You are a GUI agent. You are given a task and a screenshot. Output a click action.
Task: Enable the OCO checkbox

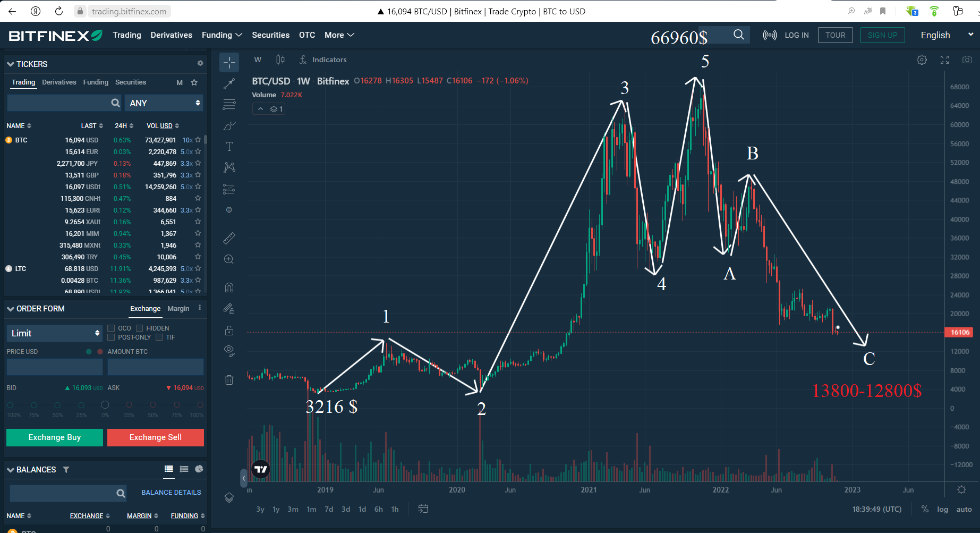click(x=112, y=328)
